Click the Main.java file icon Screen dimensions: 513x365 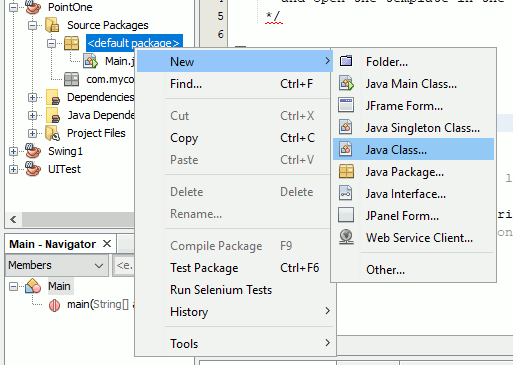[x=90, y=61]
